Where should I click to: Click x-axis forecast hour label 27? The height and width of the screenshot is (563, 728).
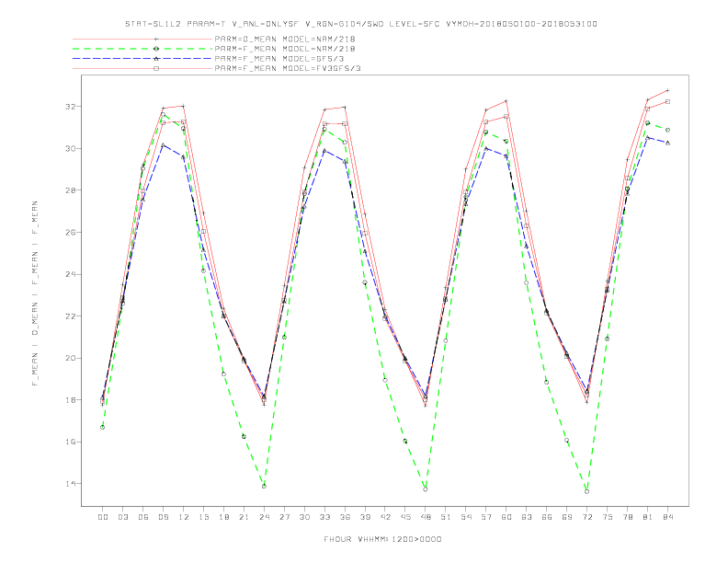284,517
